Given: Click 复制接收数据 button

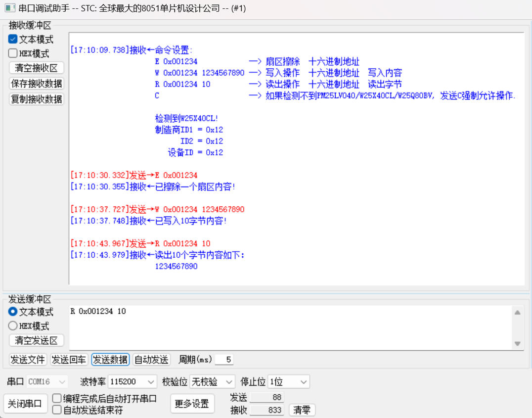Looking at the screenshot, I should pyautogui.click(x=37, y=99).
